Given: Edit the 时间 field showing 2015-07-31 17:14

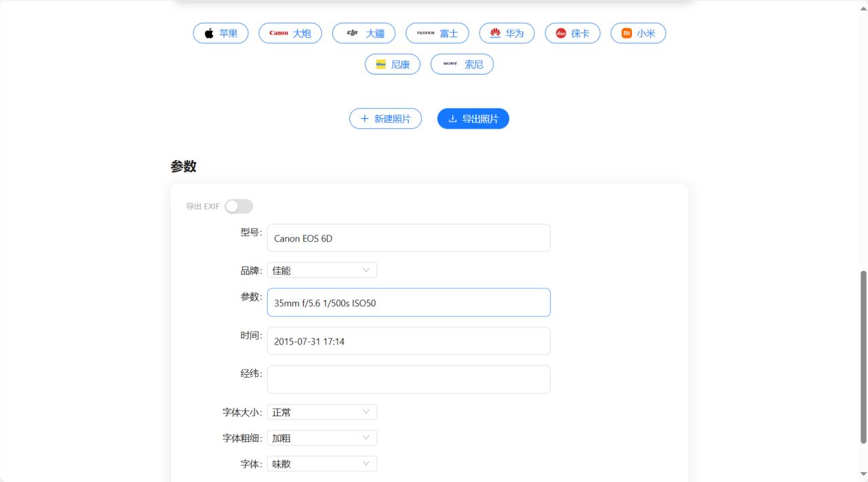Looking at the screenshot, I should [x=409, y=341].
